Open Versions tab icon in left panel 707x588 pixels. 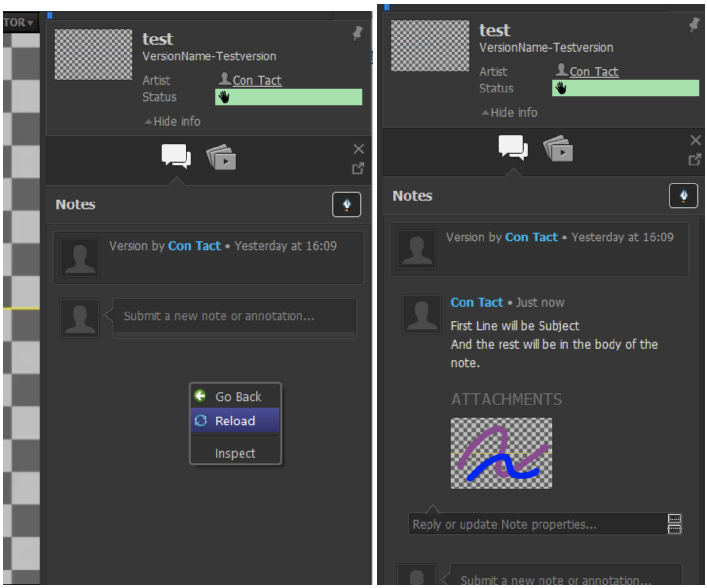[x=221, y=157]
